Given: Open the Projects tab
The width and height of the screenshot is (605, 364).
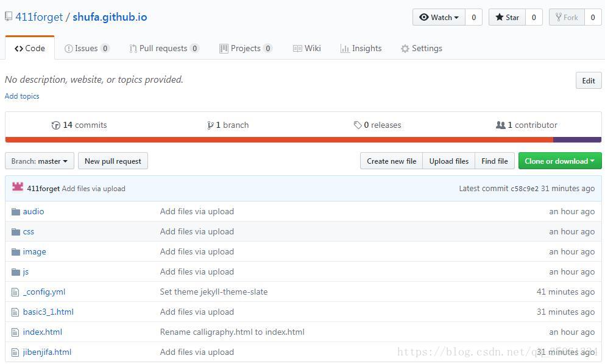Looking at the screenshot, I should [x=246, y=48].
